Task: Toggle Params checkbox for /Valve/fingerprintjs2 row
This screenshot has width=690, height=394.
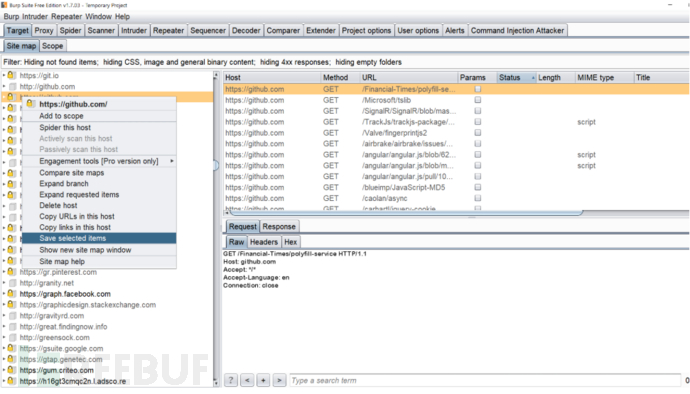Action: [x=477, y=133]
